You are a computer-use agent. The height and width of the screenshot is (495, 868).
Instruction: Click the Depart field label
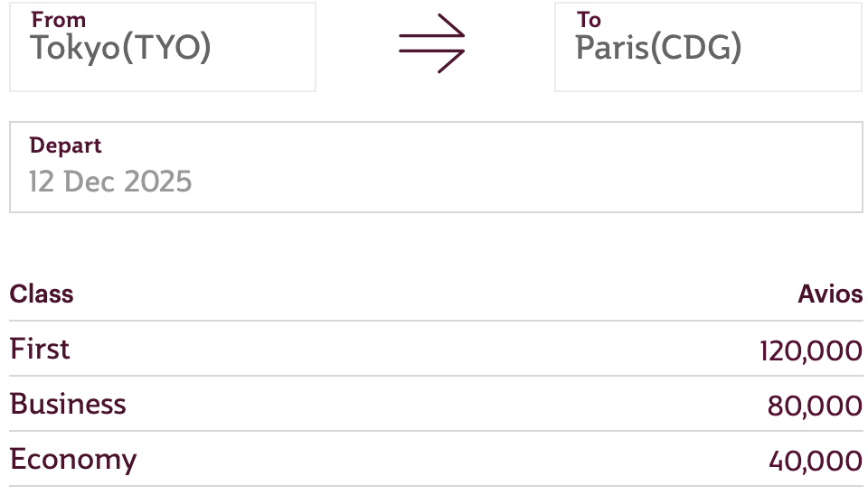65,145
